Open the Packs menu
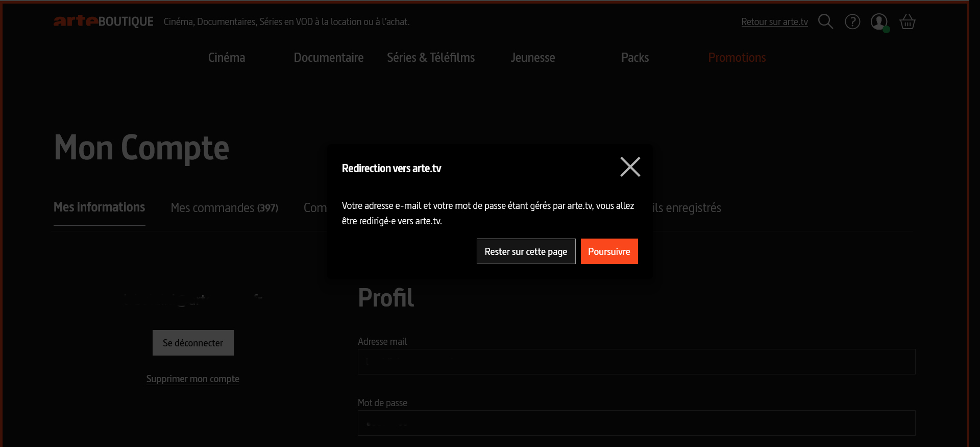Viewport: 980px width, 447px height. coord(635,58)
